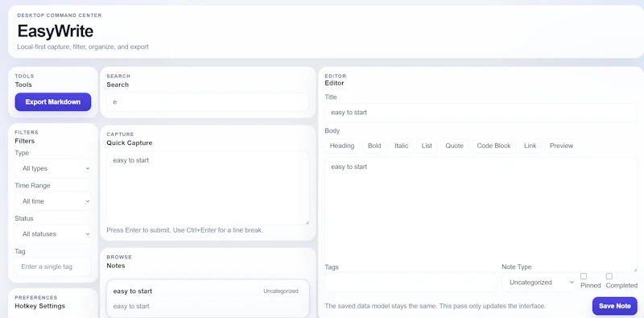The width and height of the screenshot is (644, 318).
Task: Switch to the Preview mode
Action: pos(561,146)
